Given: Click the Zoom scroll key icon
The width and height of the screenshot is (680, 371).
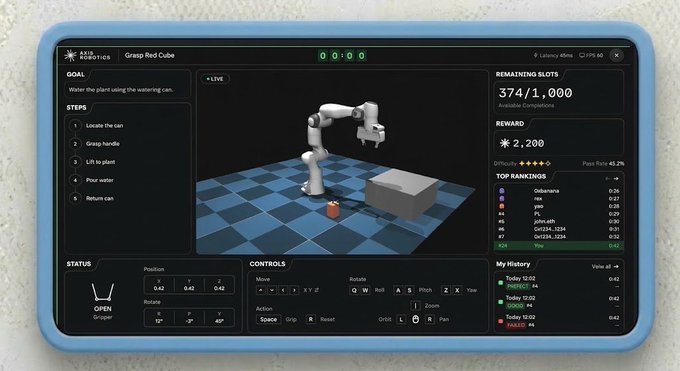Looking at the screenshot, I should (415, 306).
